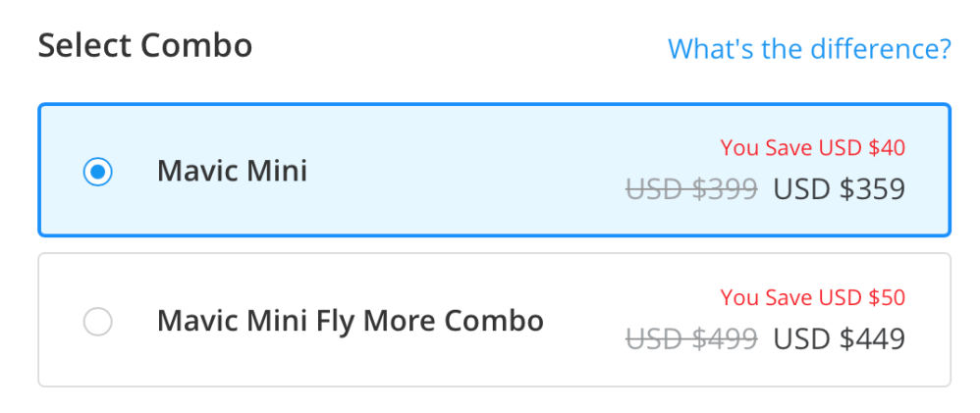Screen dimensions: 980x413
Task: Click the crossed-out USD $499 price
Action: [x=691, y=338]
